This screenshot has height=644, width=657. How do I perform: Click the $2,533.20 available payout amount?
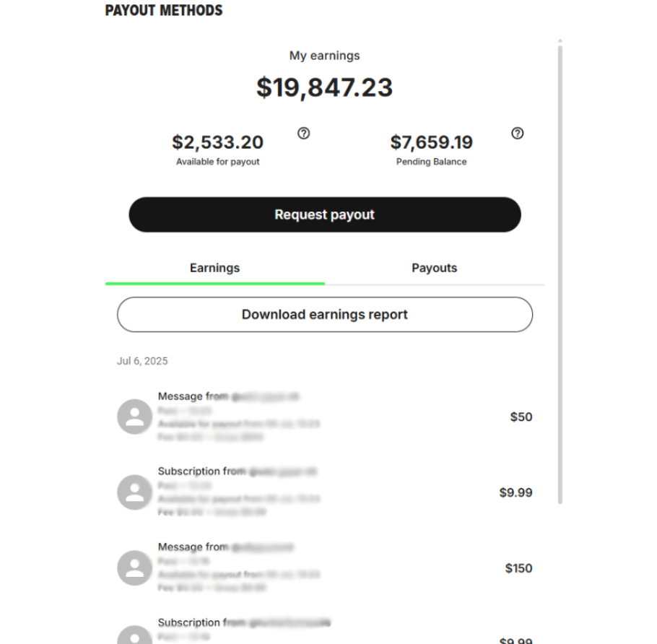point(217,142)
